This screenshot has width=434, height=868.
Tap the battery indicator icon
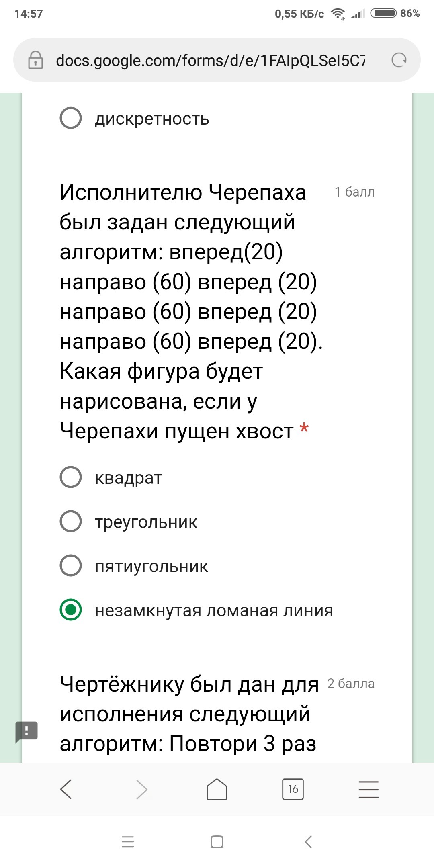pyautogui.click(x=383, y=13)
